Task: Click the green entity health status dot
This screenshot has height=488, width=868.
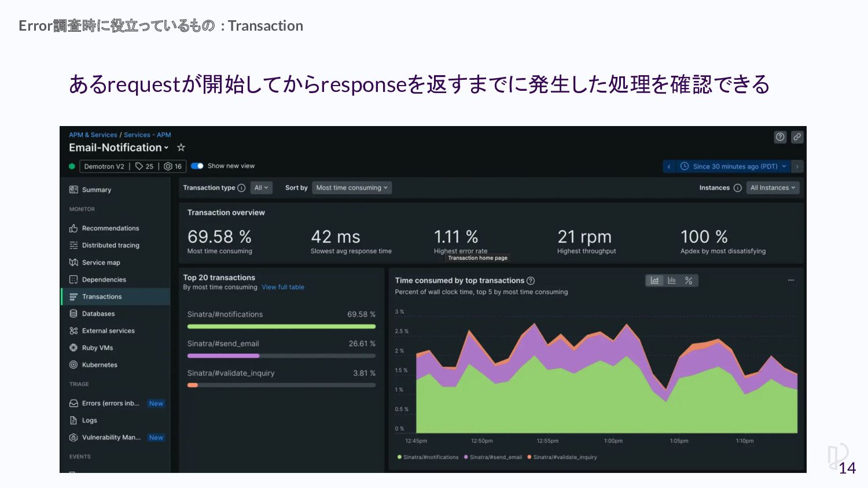Action: click(x=72, y=167)
